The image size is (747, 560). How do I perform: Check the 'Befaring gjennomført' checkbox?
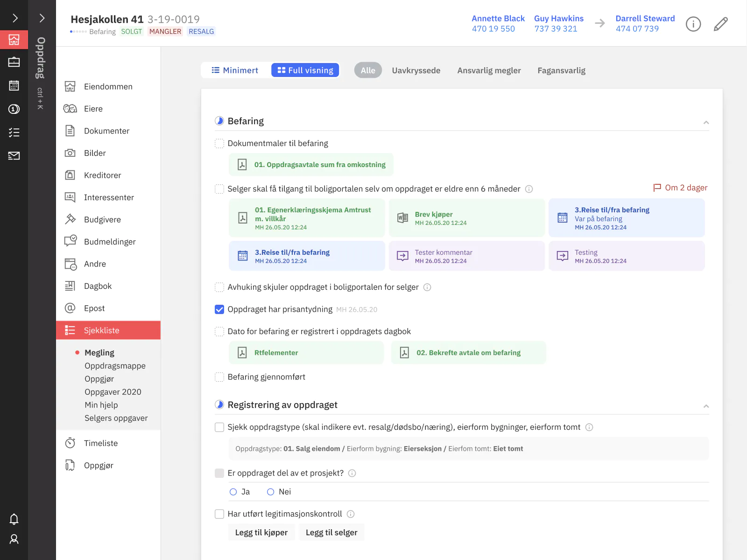[219, 377]
